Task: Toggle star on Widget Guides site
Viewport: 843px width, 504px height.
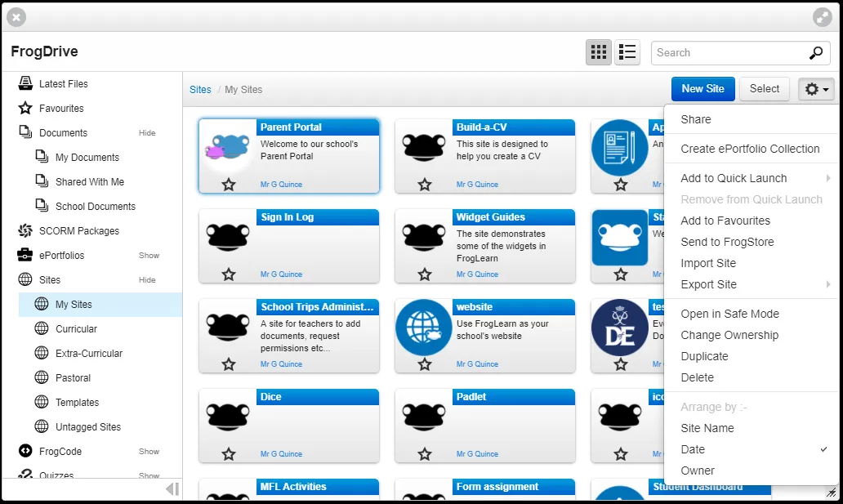Action: [425, 274]
